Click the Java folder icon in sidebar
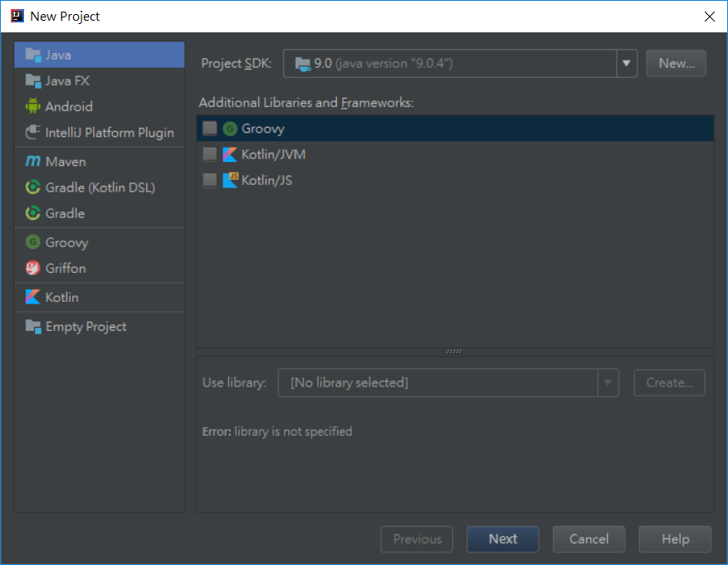This screenshot has width=728, height=565. click(x=33, y=55)
